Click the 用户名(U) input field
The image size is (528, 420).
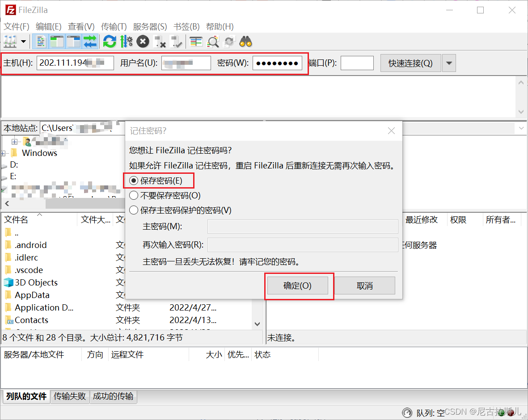186,63
